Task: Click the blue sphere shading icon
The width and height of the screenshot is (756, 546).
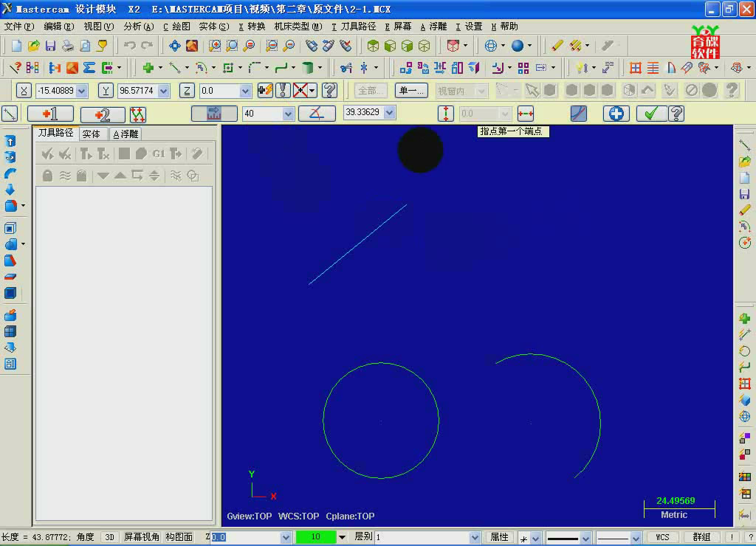Action: pos(518,46)
